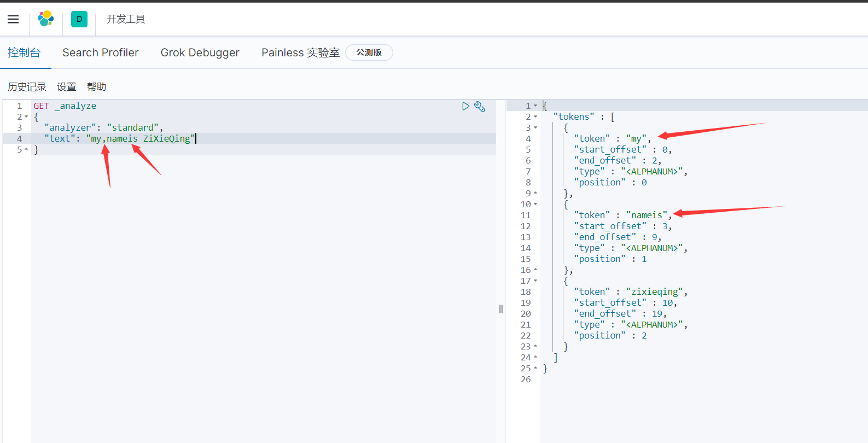Click "end_offset" : 2 line
The height and width of the screenshot is (443, 868).
(617, 161)
